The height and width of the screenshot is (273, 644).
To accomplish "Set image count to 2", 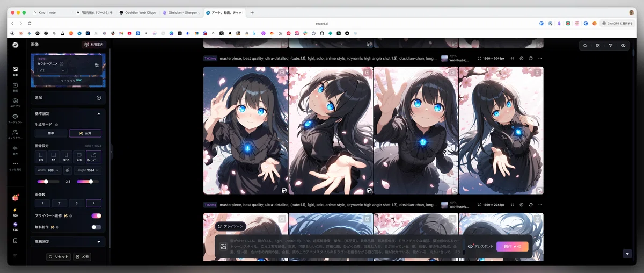I will (x=60, y=203).
